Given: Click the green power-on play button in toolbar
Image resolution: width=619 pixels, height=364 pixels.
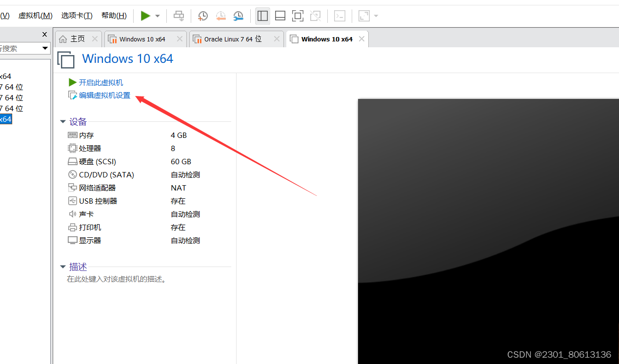Looking at the screenshot, I should (x=145, y=16).
